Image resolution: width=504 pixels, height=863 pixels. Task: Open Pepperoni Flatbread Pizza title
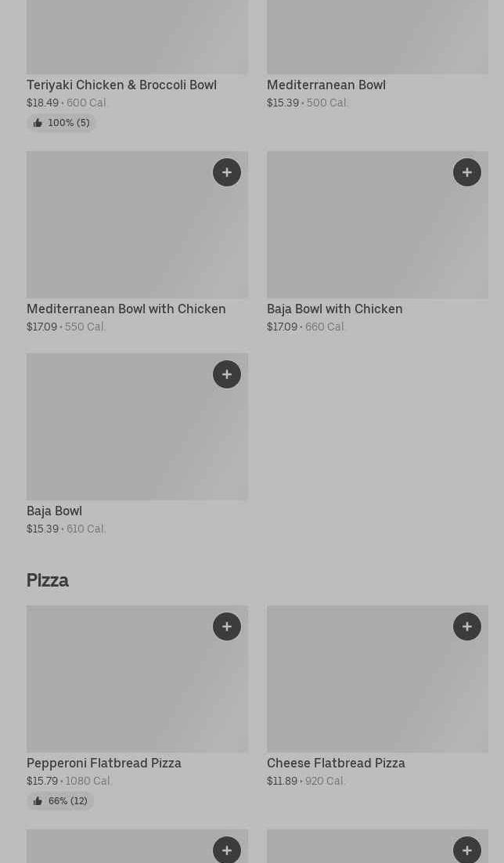click(103, 763)
